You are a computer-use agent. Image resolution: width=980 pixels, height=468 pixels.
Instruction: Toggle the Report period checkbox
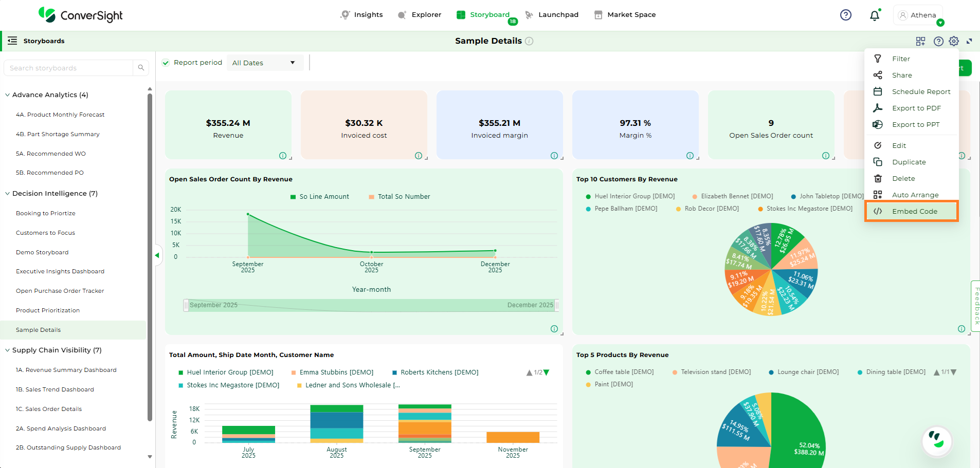tap(166, 63)
